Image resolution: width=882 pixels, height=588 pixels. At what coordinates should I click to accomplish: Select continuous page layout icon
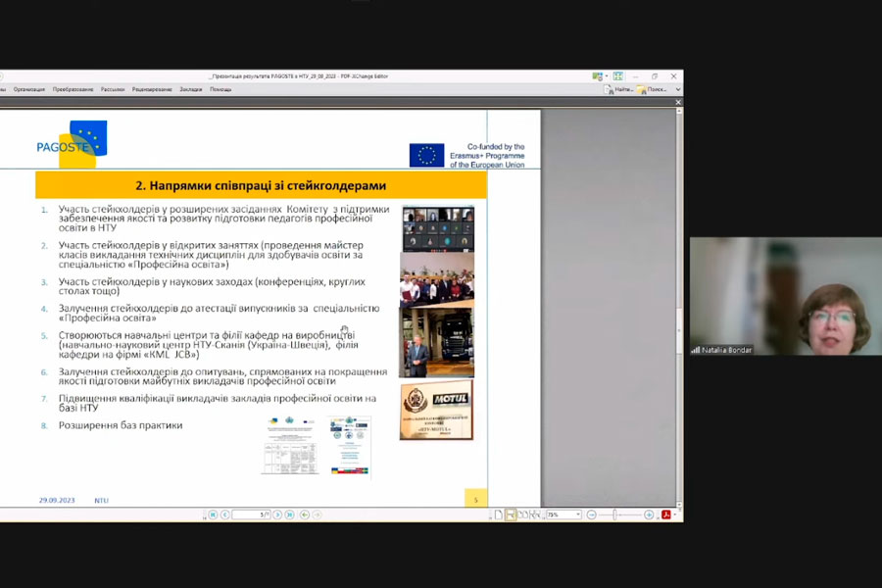tap(511, 514)
